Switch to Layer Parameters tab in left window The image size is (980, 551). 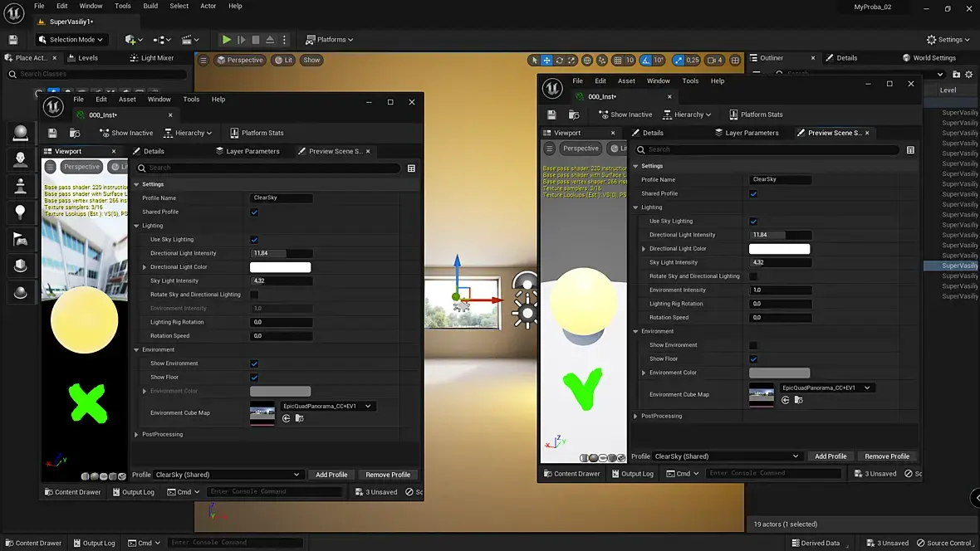pyautogui.click(x=247, y=151)
